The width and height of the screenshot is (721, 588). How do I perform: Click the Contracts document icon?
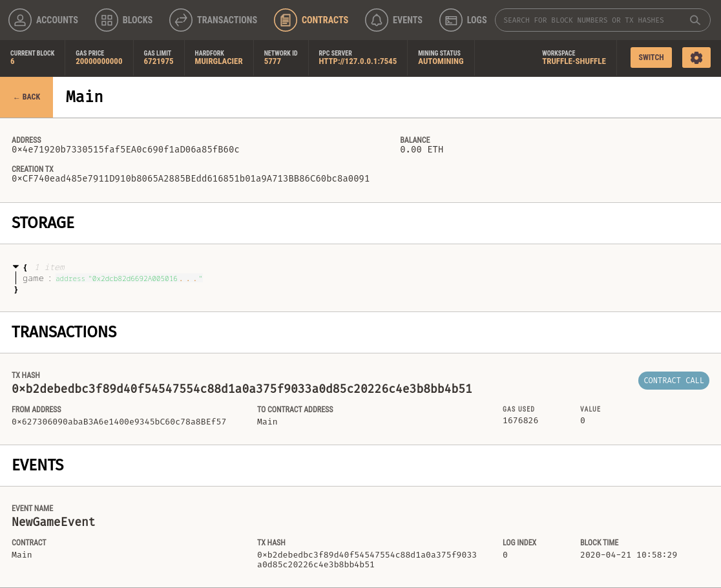285,20
